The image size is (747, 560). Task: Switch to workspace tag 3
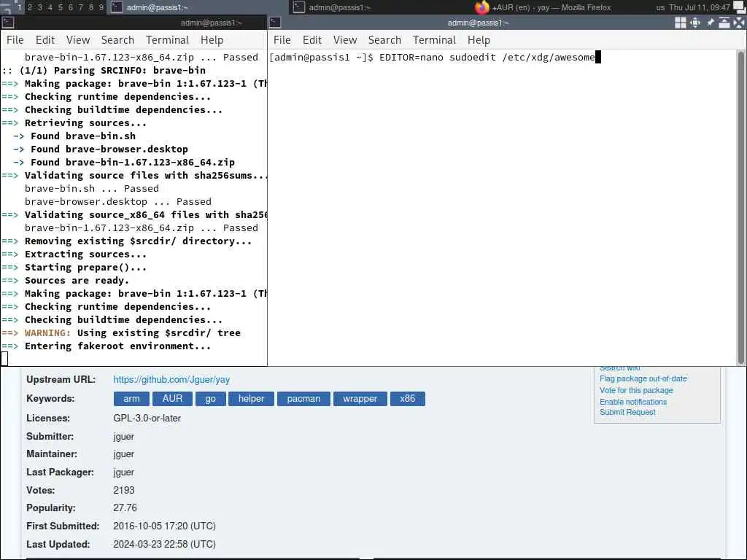click(40, 7)
